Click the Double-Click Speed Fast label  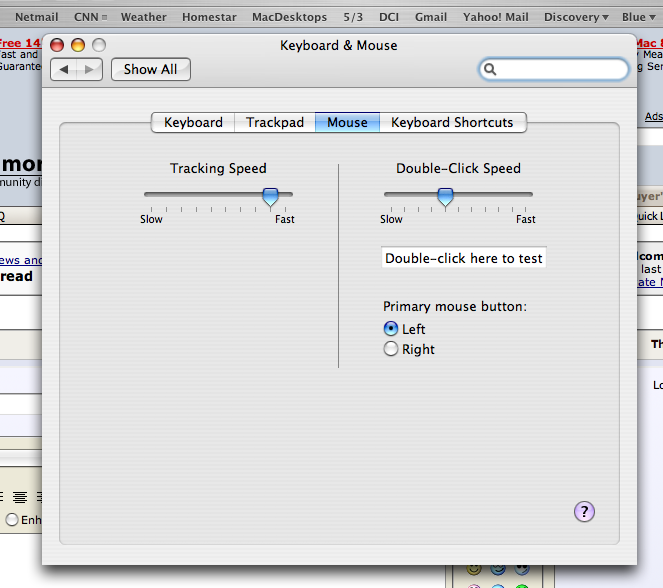coord(526,219)
